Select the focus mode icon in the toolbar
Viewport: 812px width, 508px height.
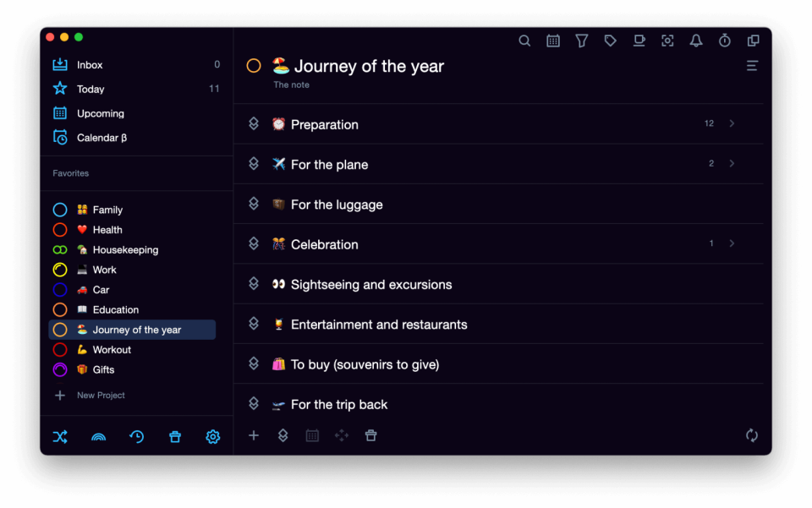pos(667,40)
